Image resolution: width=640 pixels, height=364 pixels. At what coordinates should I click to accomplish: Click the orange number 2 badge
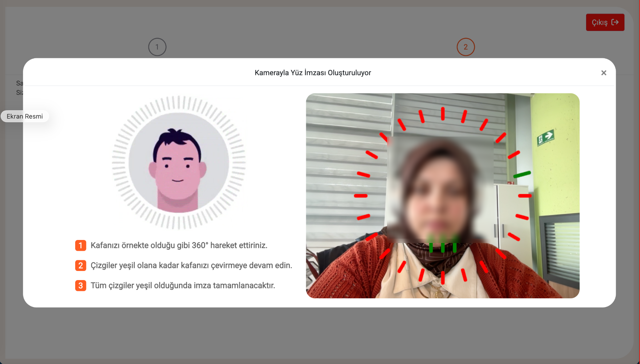point(81,266)
